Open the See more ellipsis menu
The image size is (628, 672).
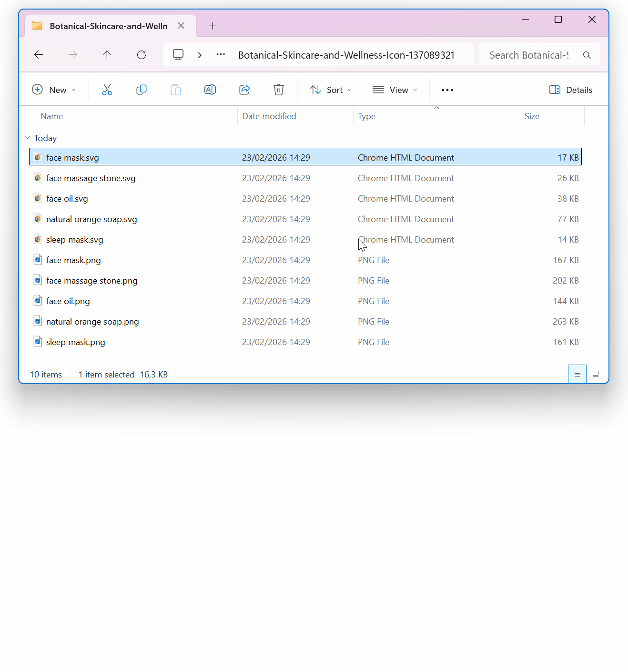pos(447,90)
